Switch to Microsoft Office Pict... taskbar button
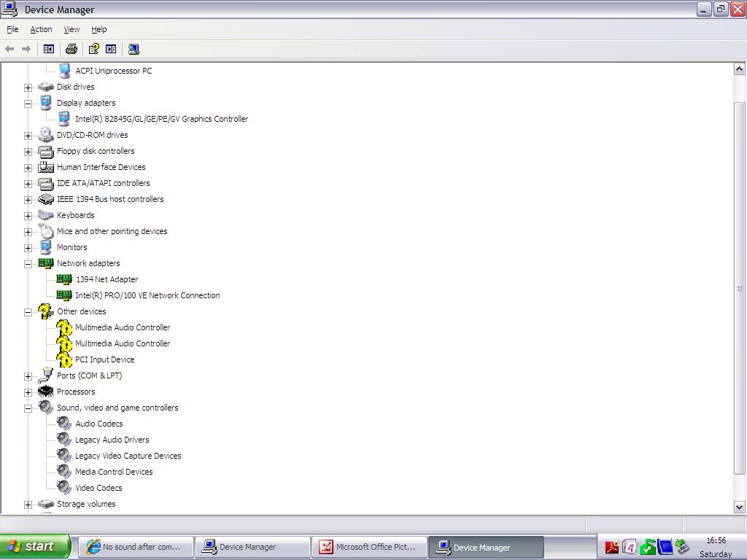The height and width of the screenshot is (560, 747). click(368, 547)
